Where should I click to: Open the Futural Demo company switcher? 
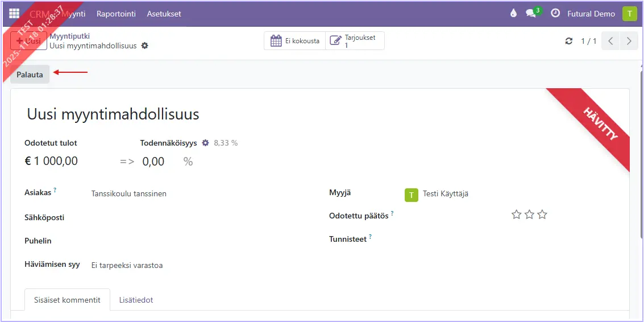(x=591, y=14)
